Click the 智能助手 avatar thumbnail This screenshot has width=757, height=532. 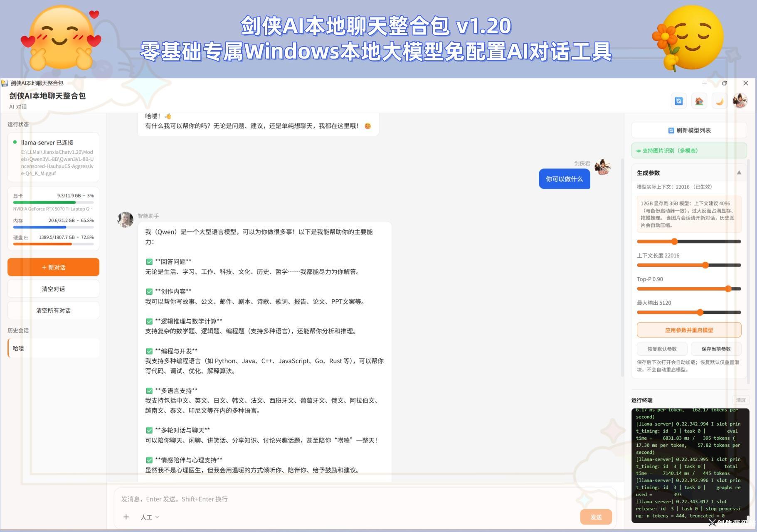(x=126, y=219)
